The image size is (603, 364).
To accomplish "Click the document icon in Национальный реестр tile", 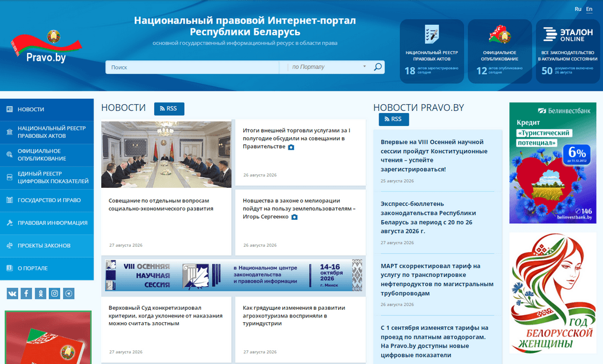I will point(432,34).
